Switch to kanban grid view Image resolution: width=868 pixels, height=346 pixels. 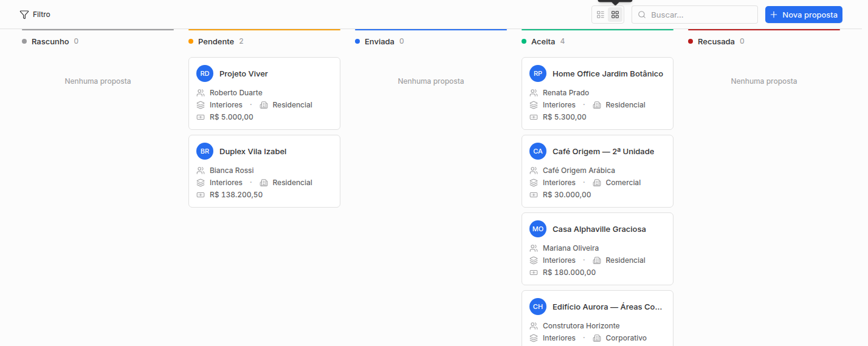[x=615, y=15]
